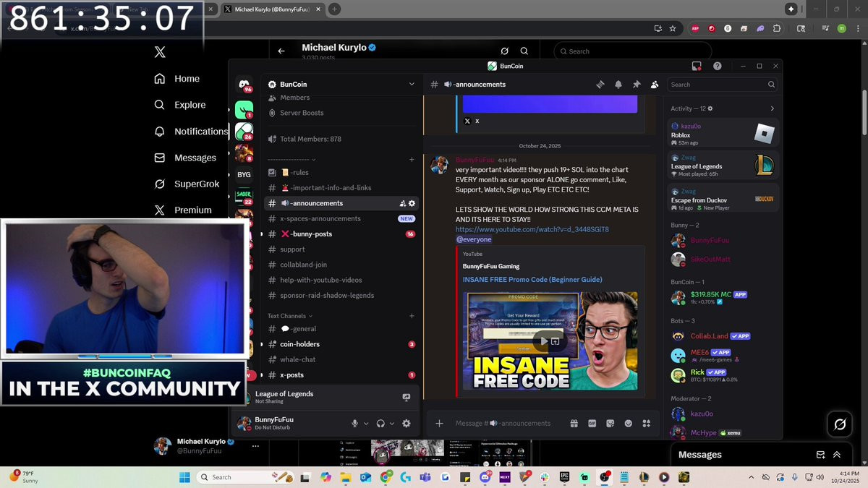The image size is (868, 488).
Task: Open the gift Nitro icon
Action: pyautogui.click(x=574, y=424)
